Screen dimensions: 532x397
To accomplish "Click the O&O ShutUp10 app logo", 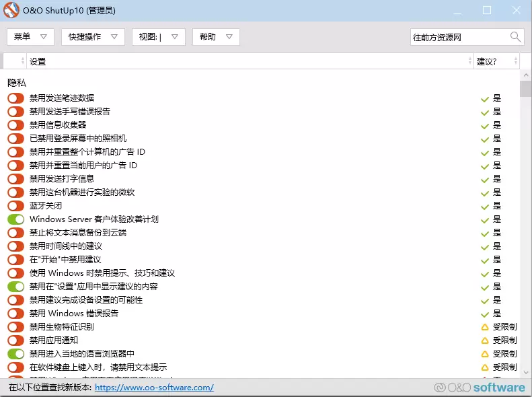I will pyautogui.click(x=11, y=10).
